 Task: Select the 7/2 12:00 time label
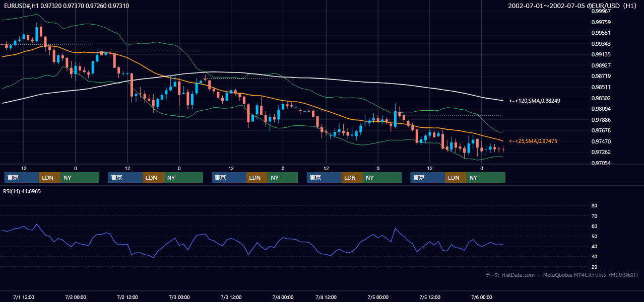tap(127, 297)
